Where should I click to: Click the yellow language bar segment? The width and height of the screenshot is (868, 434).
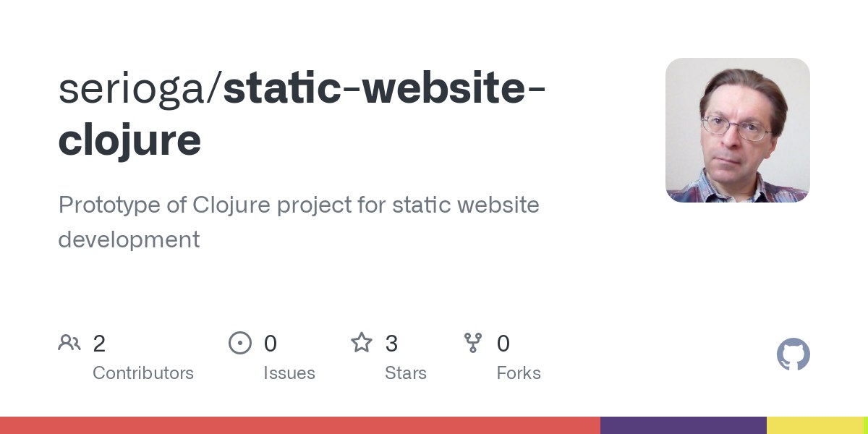(x=814, y=425)
